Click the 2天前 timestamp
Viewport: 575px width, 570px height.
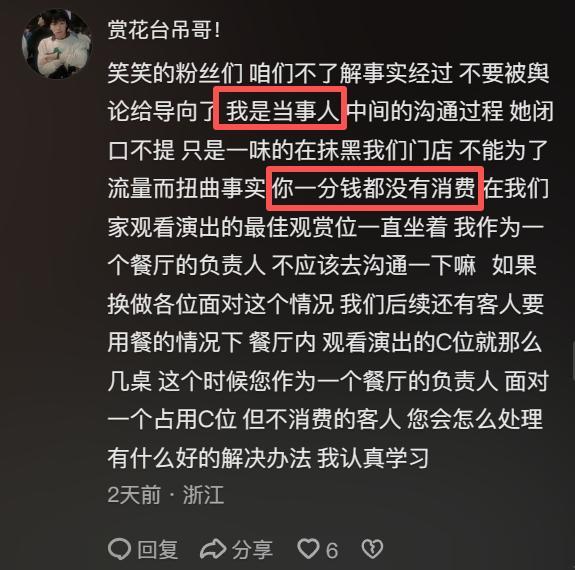(134, 495)
